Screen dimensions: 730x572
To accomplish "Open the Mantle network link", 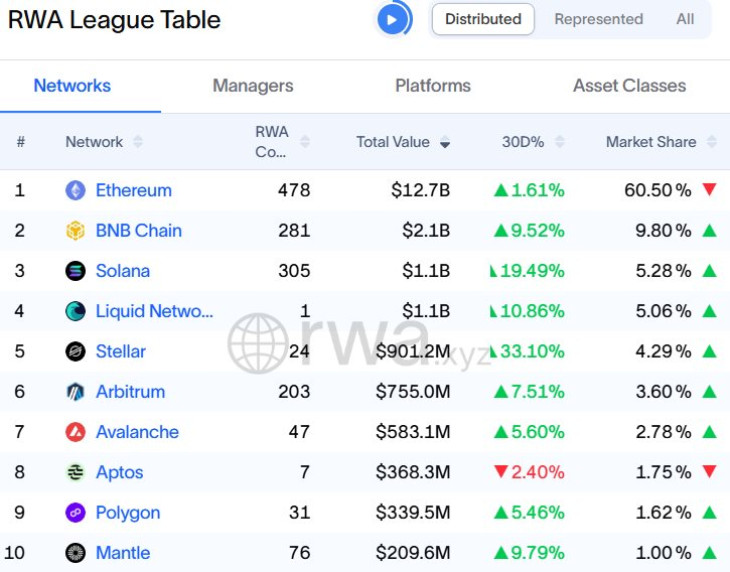I will [x=123, y=553].
